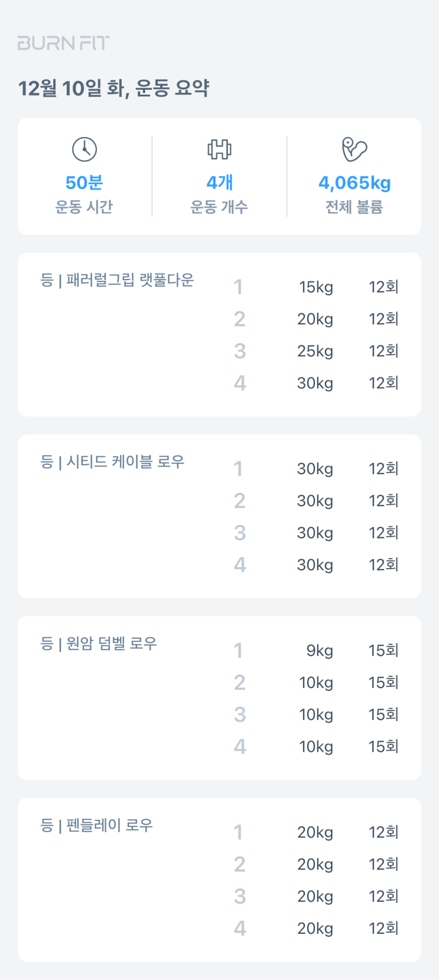Click the BURN FIT logo
439x980 pixels.
click(64, 43)
